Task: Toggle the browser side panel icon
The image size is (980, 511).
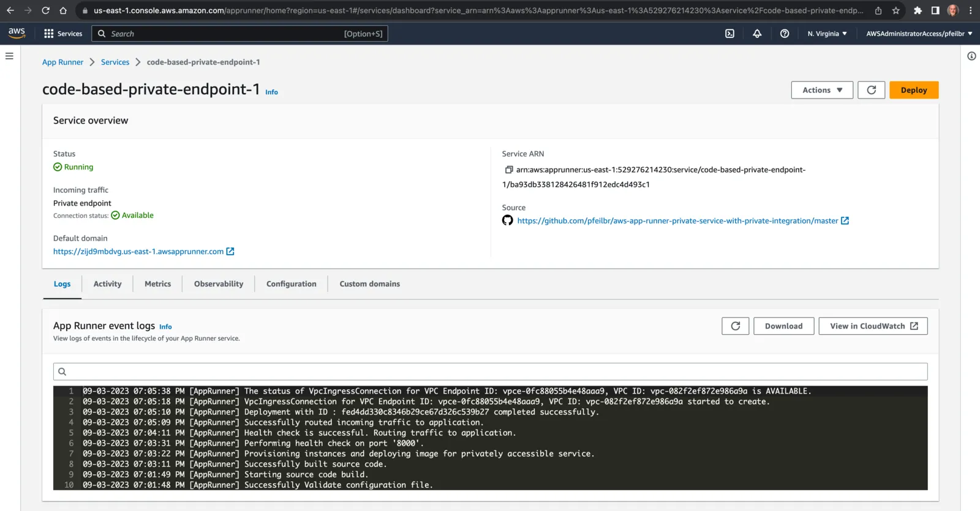Action: (935, 10)
